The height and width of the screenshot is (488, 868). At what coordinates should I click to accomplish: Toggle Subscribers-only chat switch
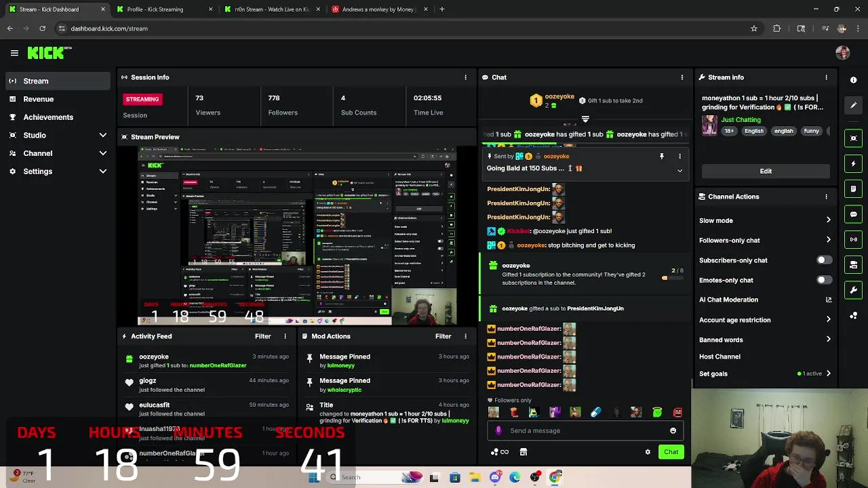[x=824, y=260]
